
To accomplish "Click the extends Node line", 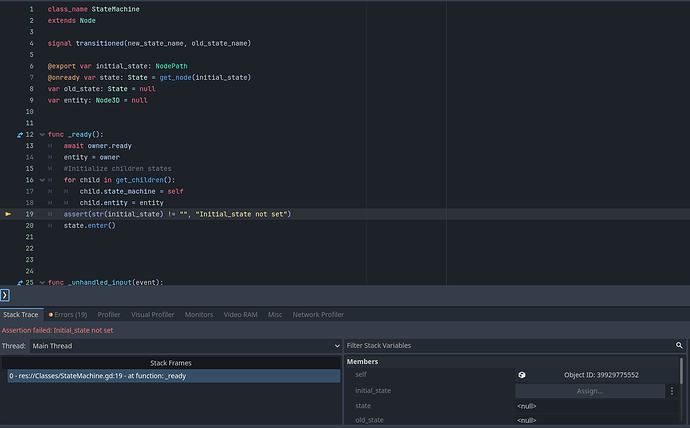I will pyautogui.click(x=72, y=21).
